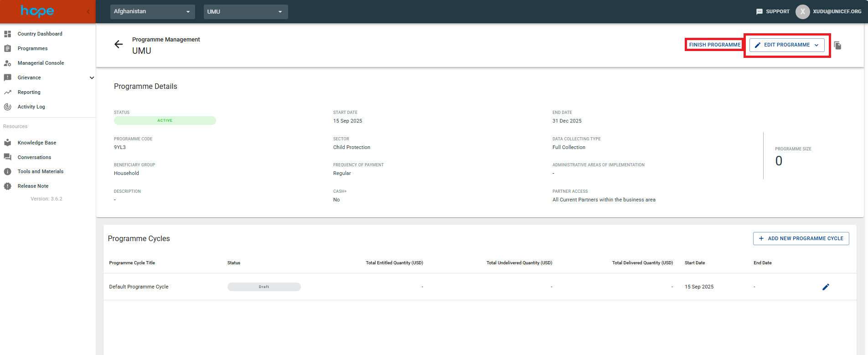The width and height of the screenshot is (868, 355).
Task: Click the Managerial Console icon
Action: pos(8,63)
